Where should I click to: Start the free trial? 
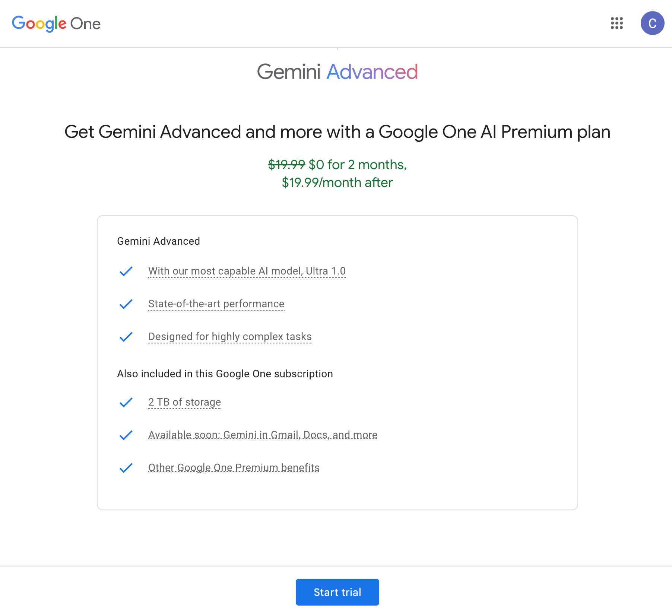point(337,592)
